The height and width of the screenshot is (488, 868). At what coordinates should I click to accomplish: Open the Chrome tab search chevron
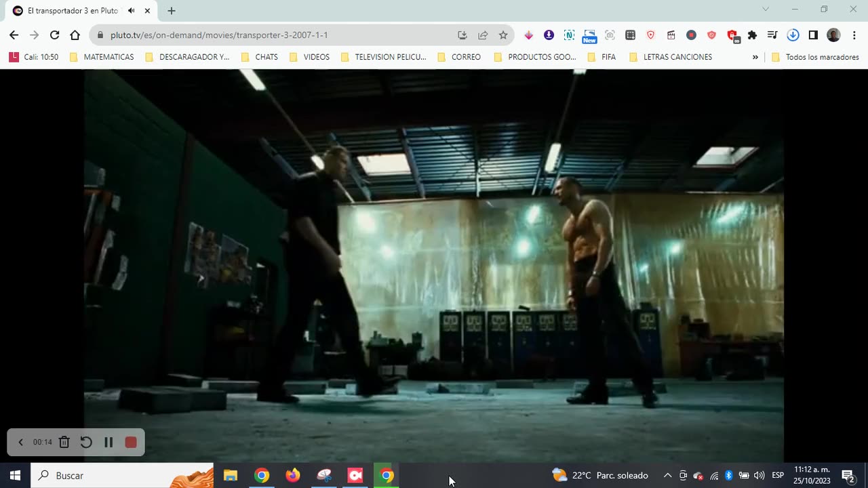tap(766, 9)
